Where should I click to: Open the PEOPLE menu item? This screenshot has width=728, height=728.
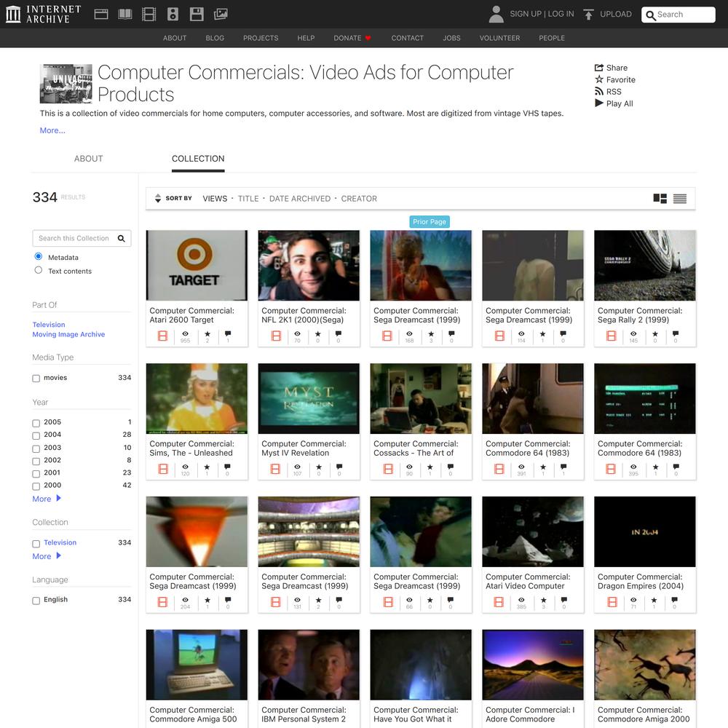(x=552, y=38)
